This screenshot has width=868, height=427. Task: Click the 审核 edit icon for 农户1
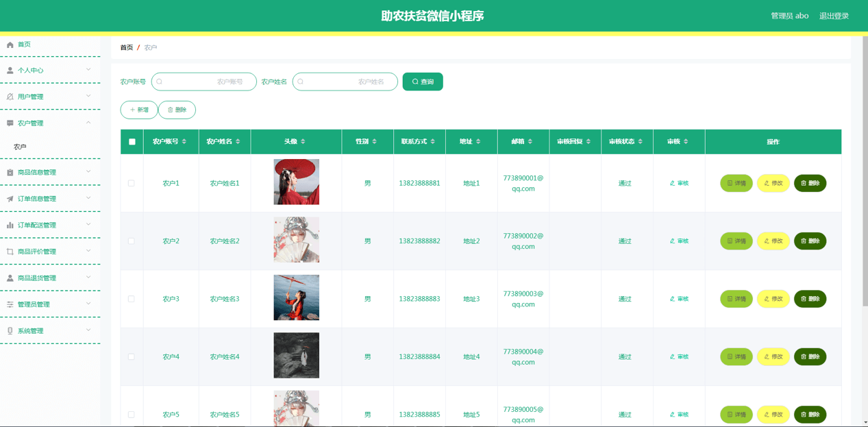click(673, 184)
